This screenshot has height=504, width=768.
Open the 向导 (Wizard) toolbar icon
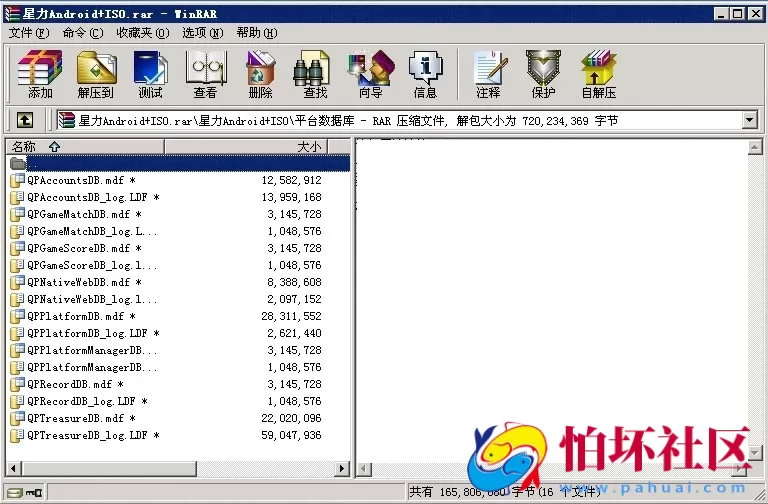[x=370, y=73]
